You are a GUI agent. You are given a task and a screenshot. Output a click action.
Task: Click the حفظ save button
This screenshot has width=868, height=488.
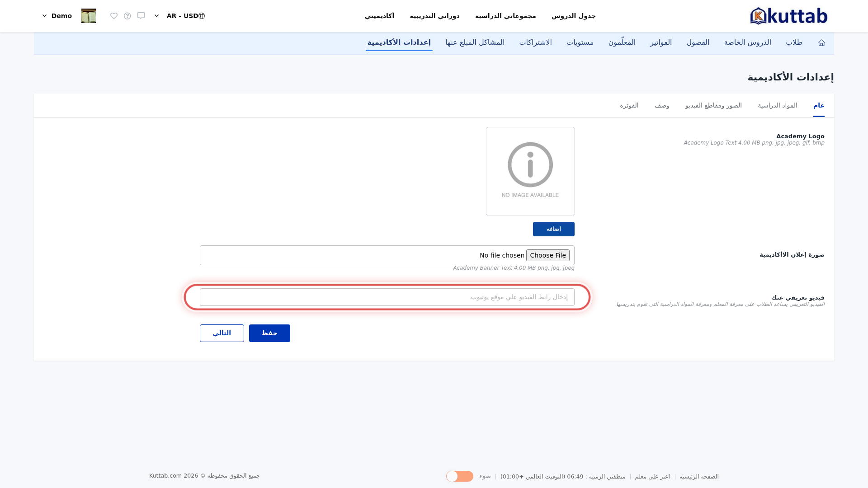(x=269, y=333)
